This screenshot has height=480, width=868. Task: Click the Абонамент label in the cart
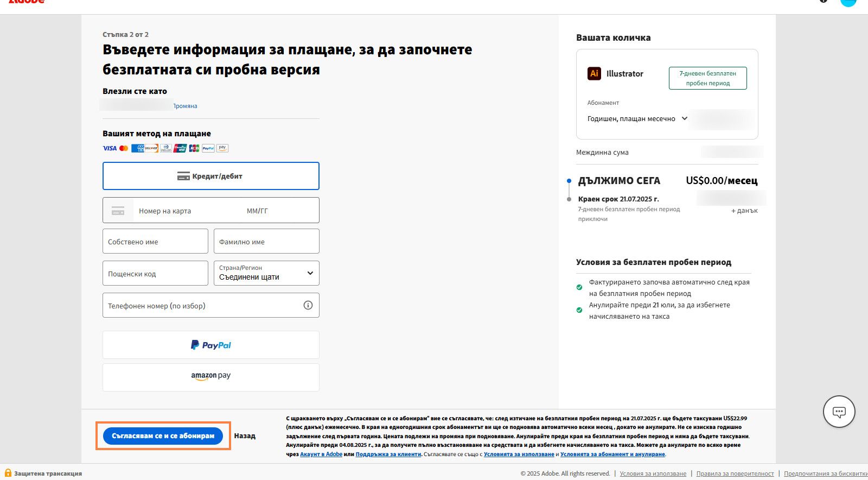pos(603,103)
